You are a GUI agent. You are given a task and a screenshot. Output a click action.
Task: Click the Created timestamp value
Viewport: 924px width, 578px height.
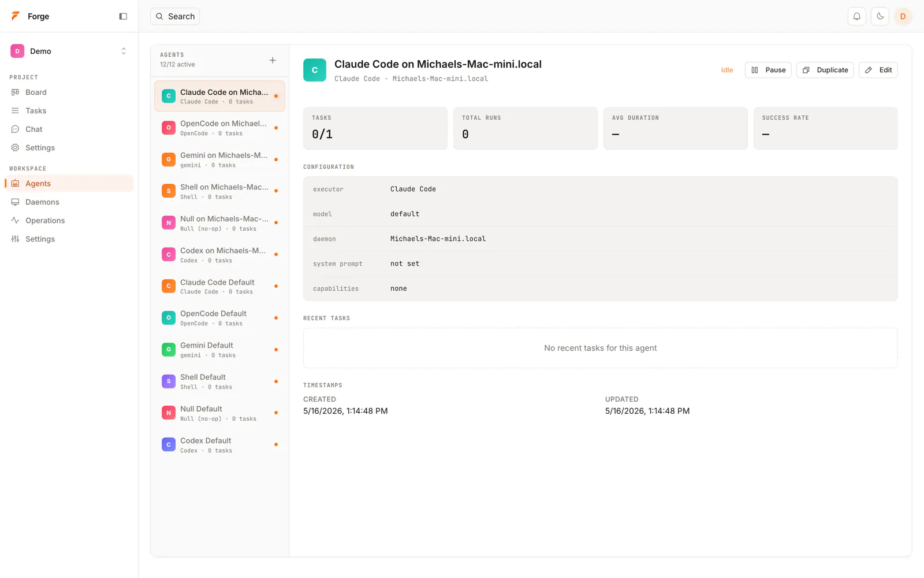[x=345, y=411]
